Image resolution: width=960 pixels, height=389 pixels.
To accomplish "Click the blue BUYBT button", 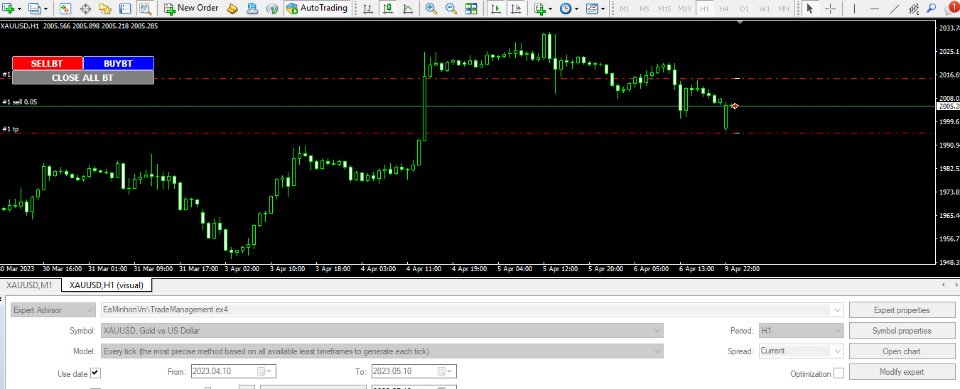I will [x=118, y=63].
